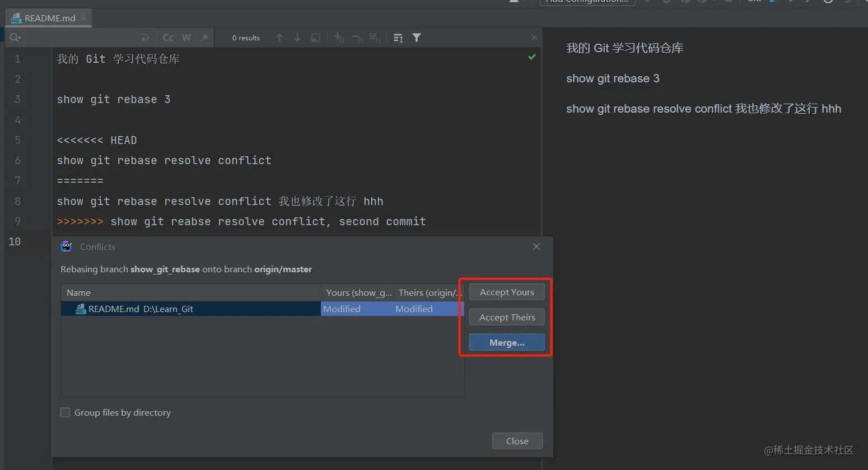
Task: Enable Group files by directory checkbox
Action: click(x=66, y=412)
